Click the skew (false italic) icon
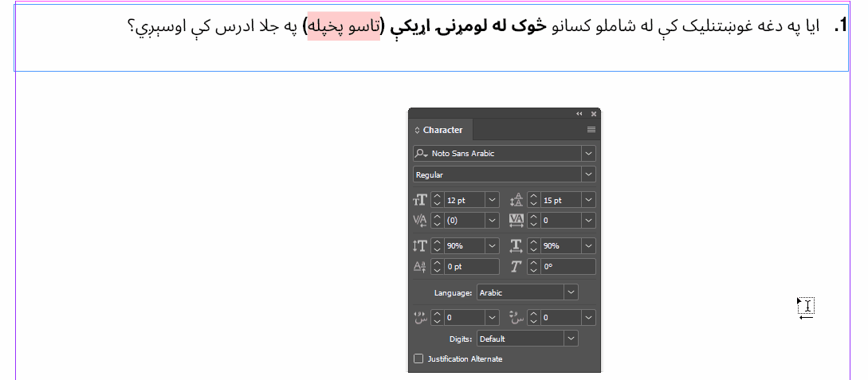The width and height of the screenshot is (868, 380). tap(516, 267)
